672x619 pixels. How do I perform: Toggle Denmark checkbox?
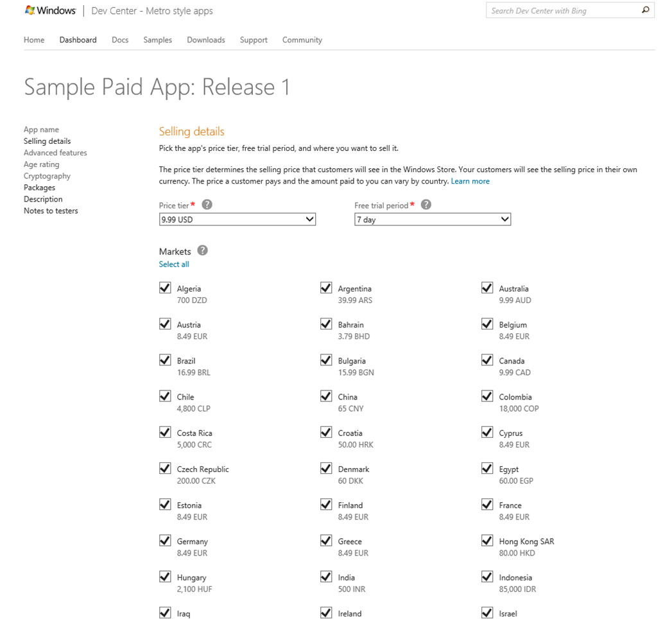point(326,468)
